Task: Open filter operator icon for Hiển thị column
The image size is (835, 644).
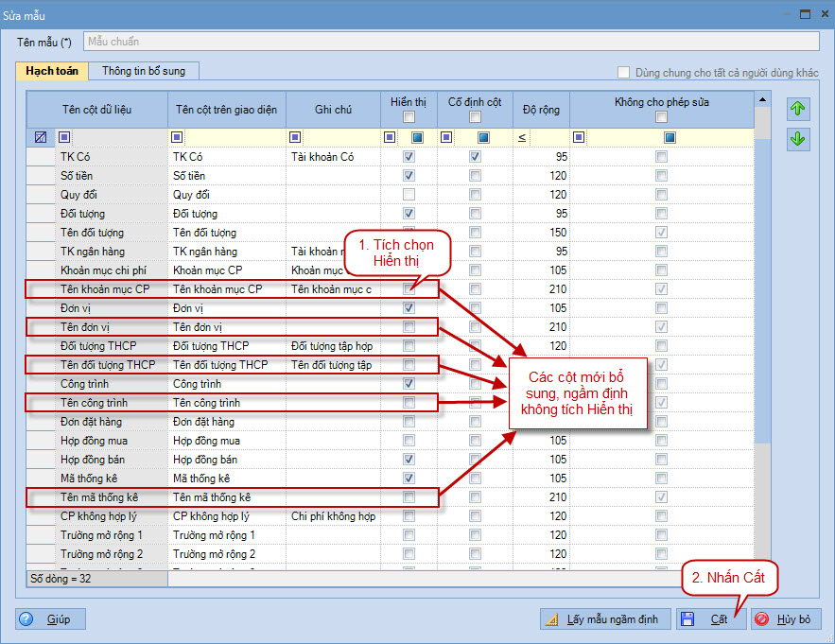Action: pos(390,137)
